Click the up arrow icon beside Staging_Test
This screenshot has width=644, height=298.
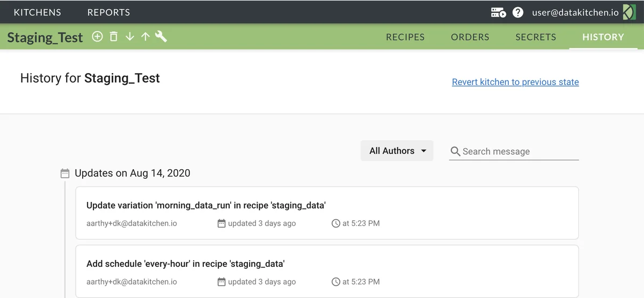click(x=145, y=37)
